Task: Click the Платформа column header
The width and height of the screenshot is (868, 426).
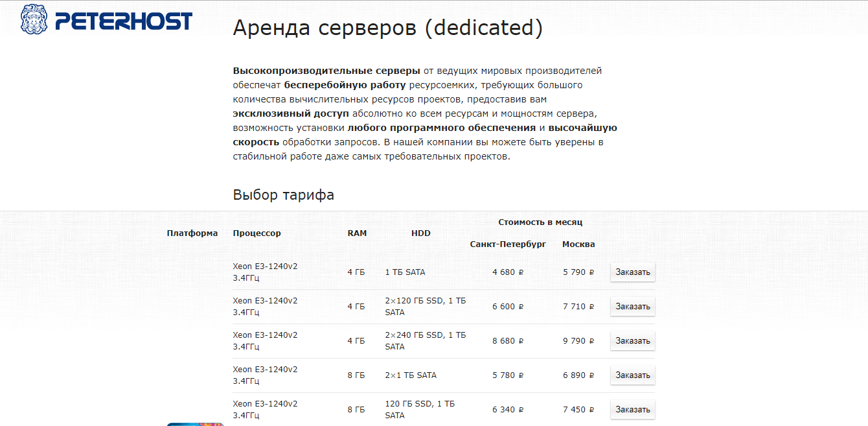Action: [x=192, y=233]
